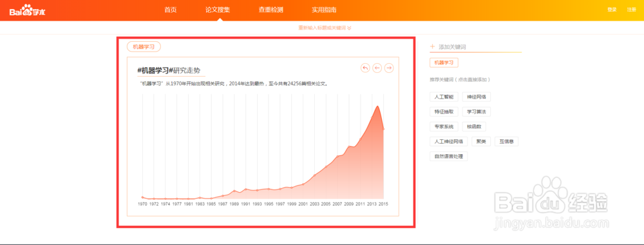Click the 2009 data point on the curve

click(x=348, y=146)
